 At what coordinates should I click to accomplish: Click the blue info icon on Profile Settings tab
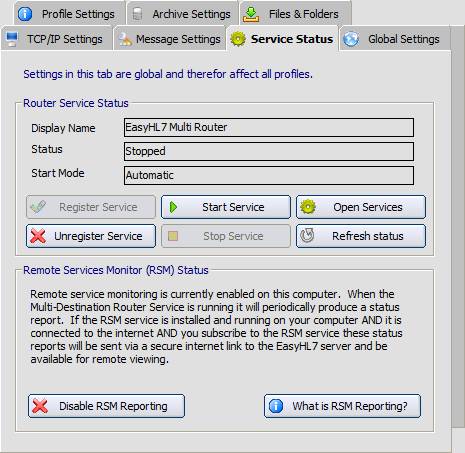pyautogui.click(x=25, y=14)
